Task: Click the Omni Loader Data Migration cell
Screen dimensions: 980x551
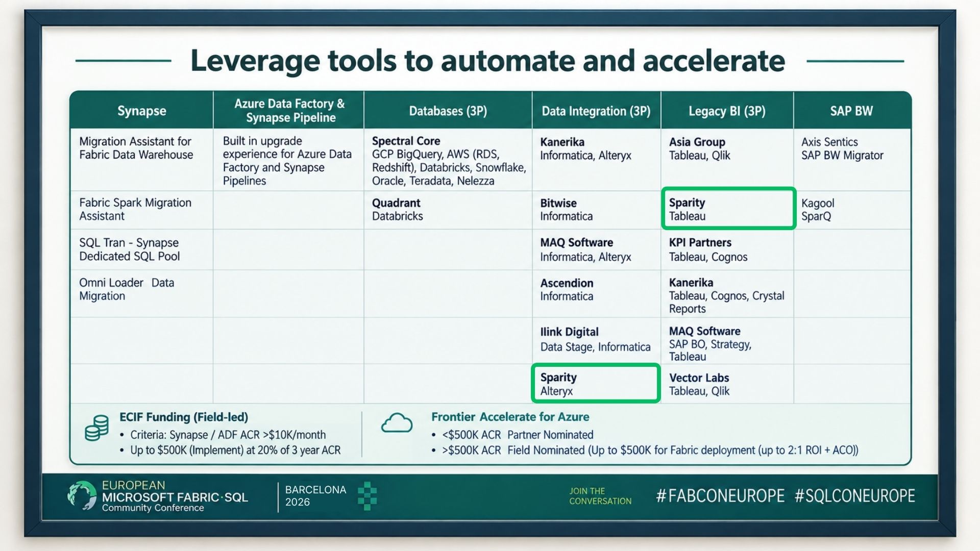Action: (x=142, y=293)
